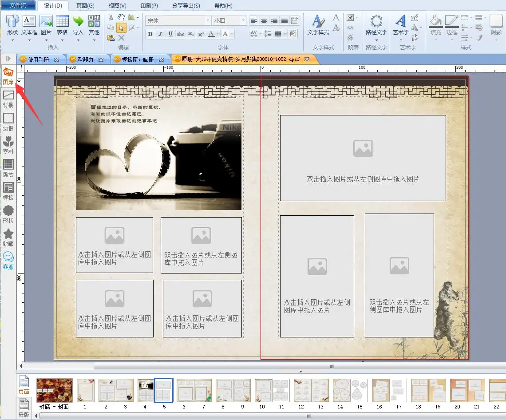506x420 pixels.
Task: Toggle bold text formatting
Action: 150,34
